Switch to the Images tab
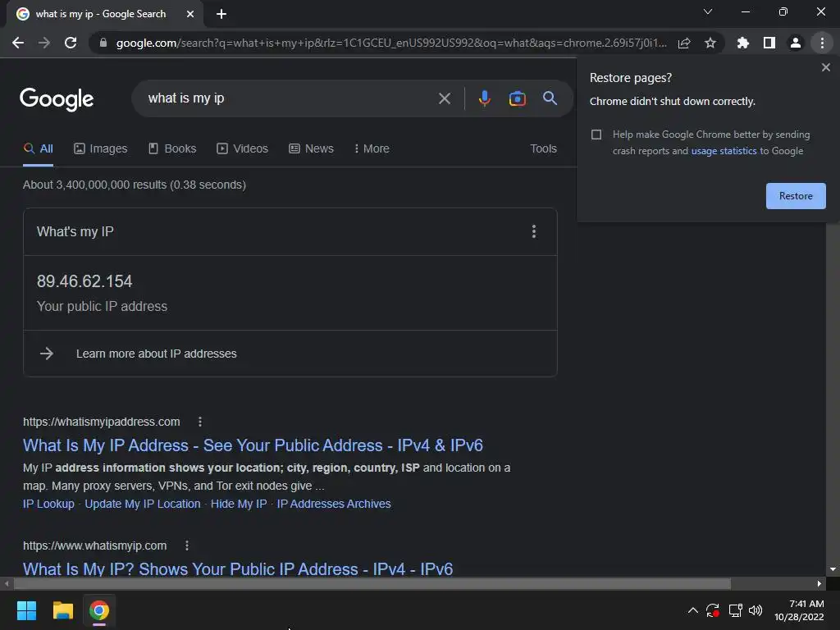840x630 pixels. [101, 149]
